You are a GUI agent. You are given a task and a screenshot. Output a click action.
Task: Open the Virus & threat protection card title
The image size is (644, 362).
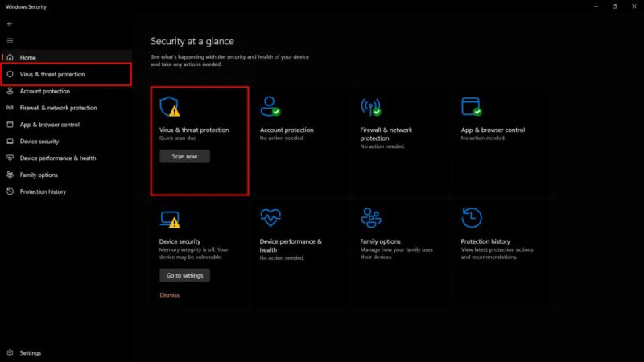(194, 130)
